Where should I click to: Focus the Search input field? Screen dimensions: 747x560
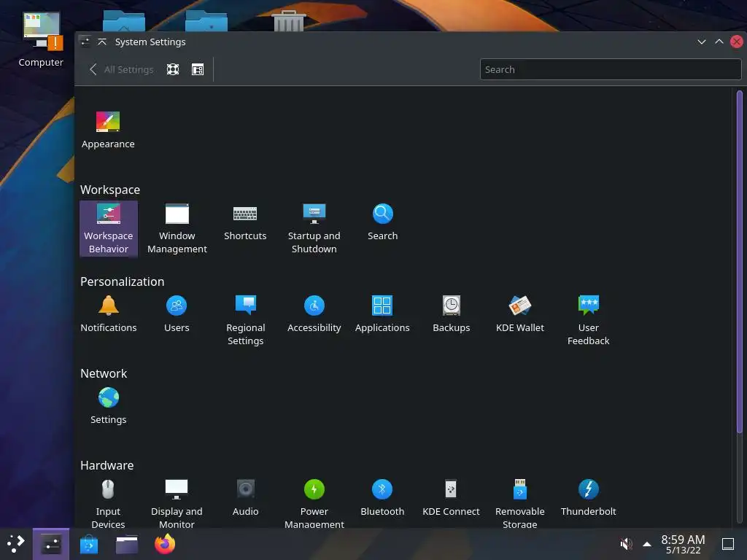pos(611,69)
